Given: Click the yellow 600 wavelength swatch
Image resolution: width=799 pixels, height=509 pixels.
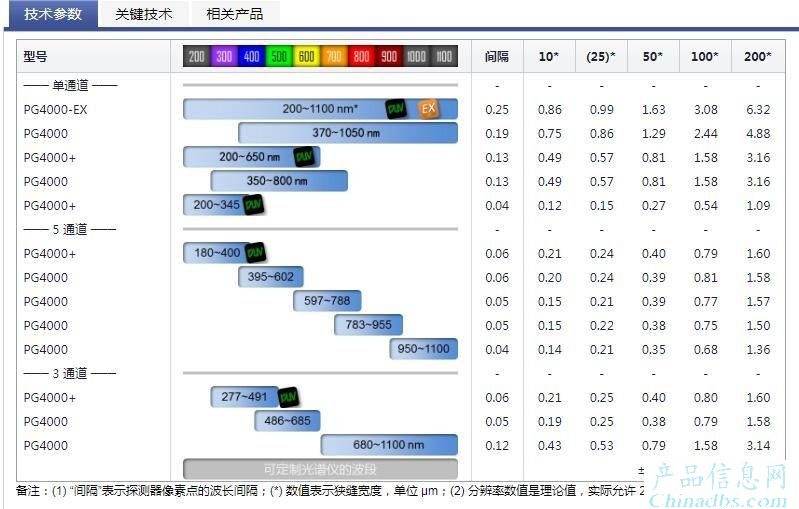Looking at the screenshot, I should point(307,56).
